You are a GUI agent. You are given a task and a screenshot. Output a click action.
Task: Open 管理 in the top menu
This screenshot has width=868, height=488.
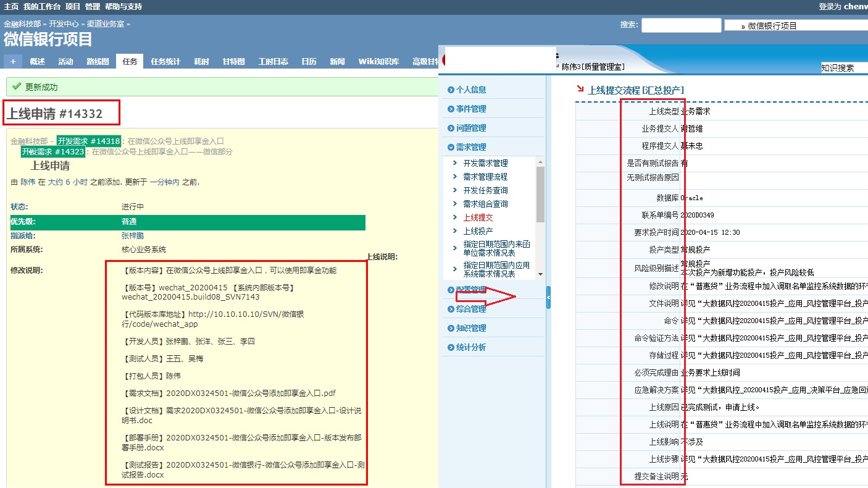click(93, 7)
